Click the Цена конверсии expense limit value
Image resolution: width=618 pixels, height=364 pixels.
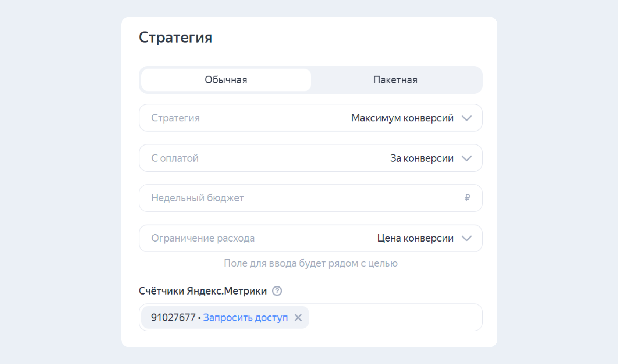click(x=415, y=238)
